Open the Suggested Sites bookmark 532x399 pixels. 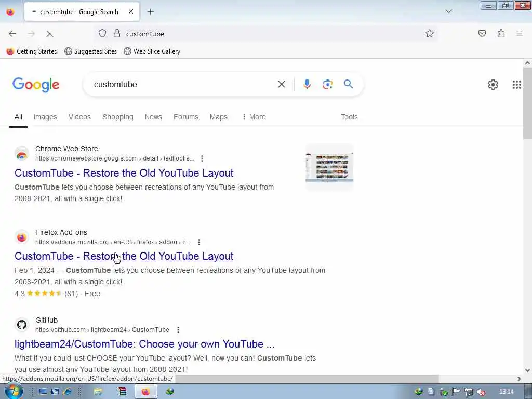90,51
